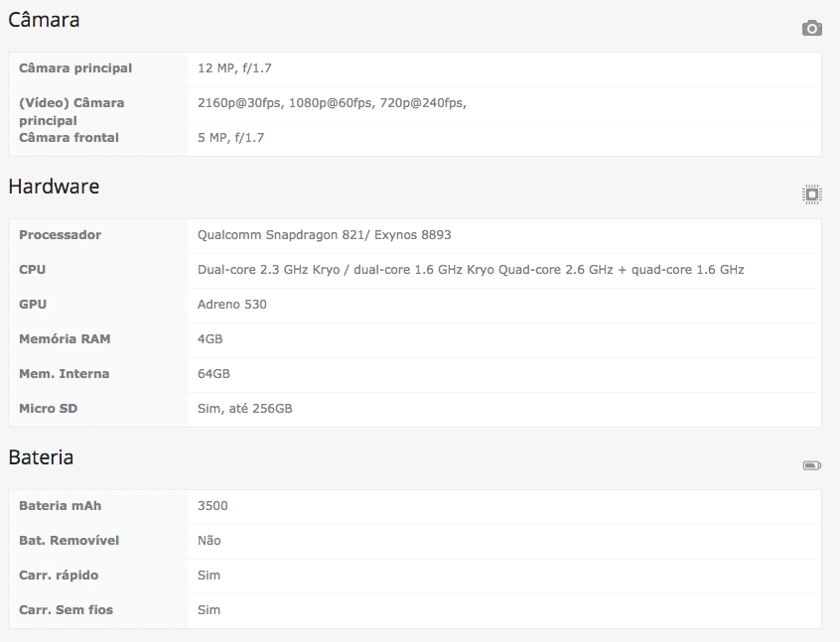
Task: Click the Memória RAM row label
Action: pos(64,339)
